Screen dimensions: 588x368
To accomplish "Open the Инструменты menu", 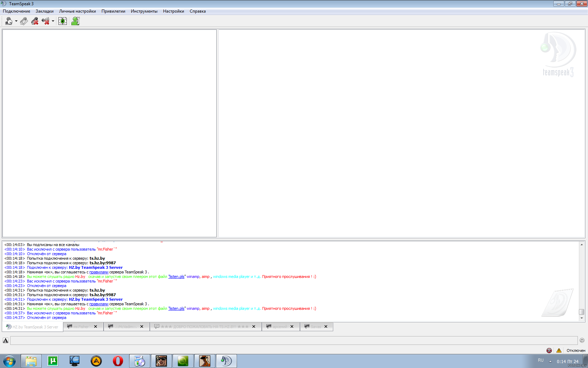I will click(x=144, y=11).
